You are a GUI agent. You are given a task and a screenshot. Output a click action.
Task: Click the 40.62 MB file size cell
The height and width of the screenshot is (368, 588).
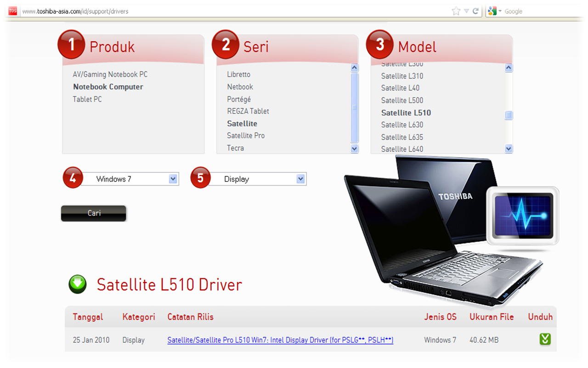[x=484, y=340]
